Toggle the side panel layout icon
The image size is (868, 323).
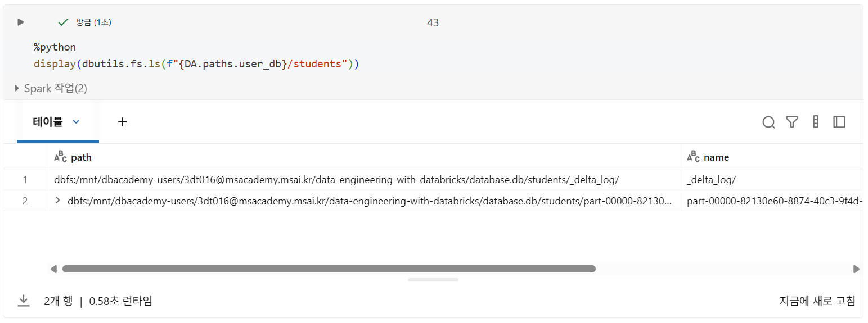point(839,122)
